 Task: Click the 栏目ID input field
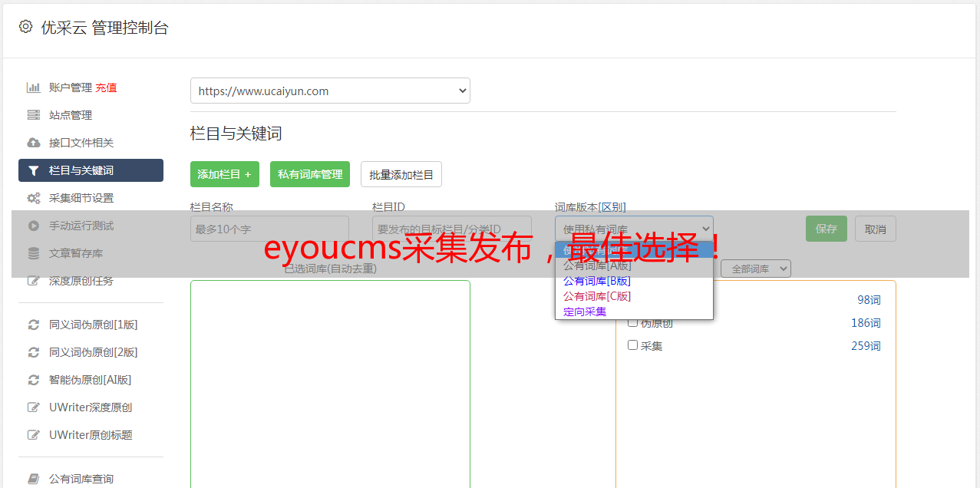(x=452, y=229)
